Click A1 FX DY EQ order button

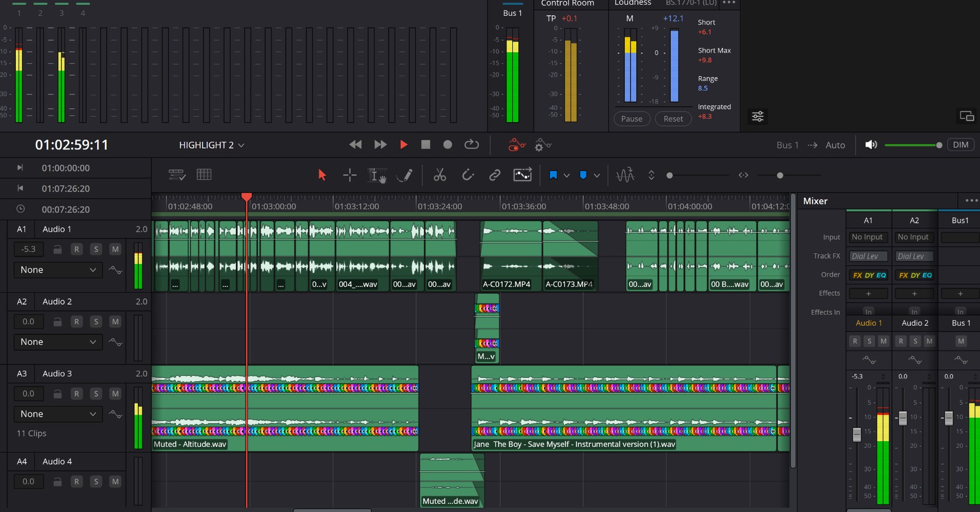[x=869, y=275]
